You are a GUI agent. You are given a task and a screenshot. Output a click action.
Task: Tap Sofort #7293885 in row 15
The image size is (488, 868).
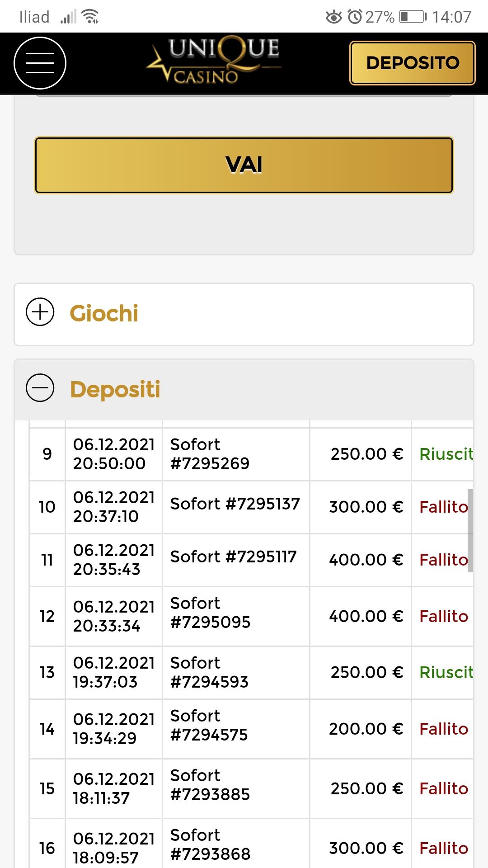[210, 785]
